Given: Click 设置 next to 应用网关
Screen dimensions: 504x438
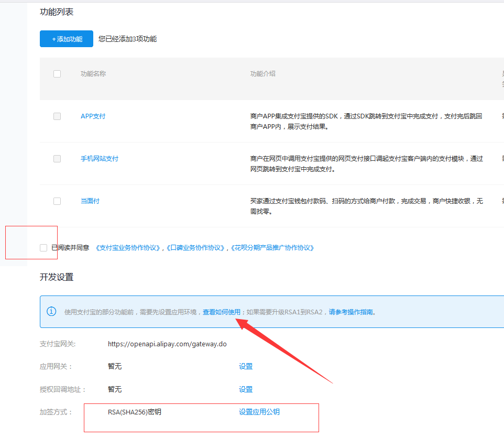Looking at the screenshot, I should [x=246, y=367].
